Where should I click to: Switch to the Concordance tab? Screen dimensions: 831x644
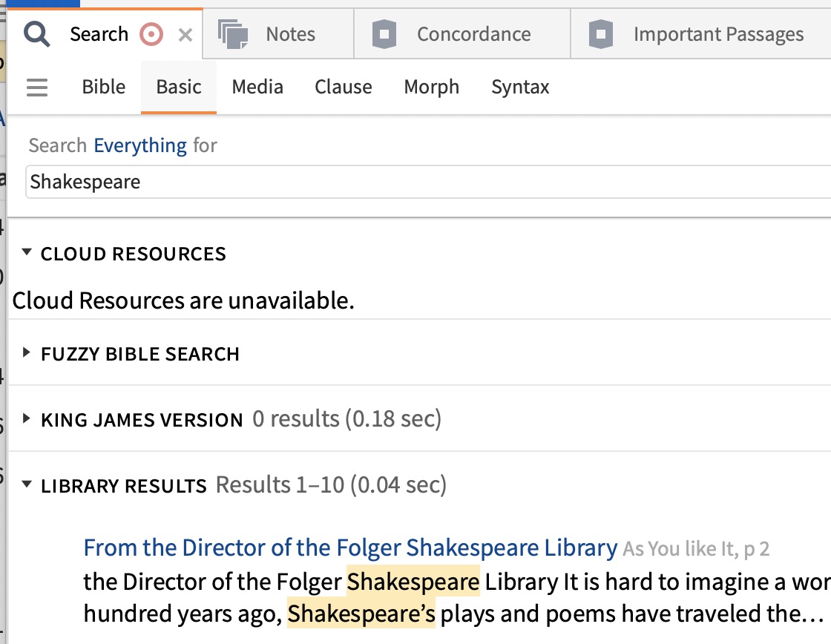[x=462, y=34]
